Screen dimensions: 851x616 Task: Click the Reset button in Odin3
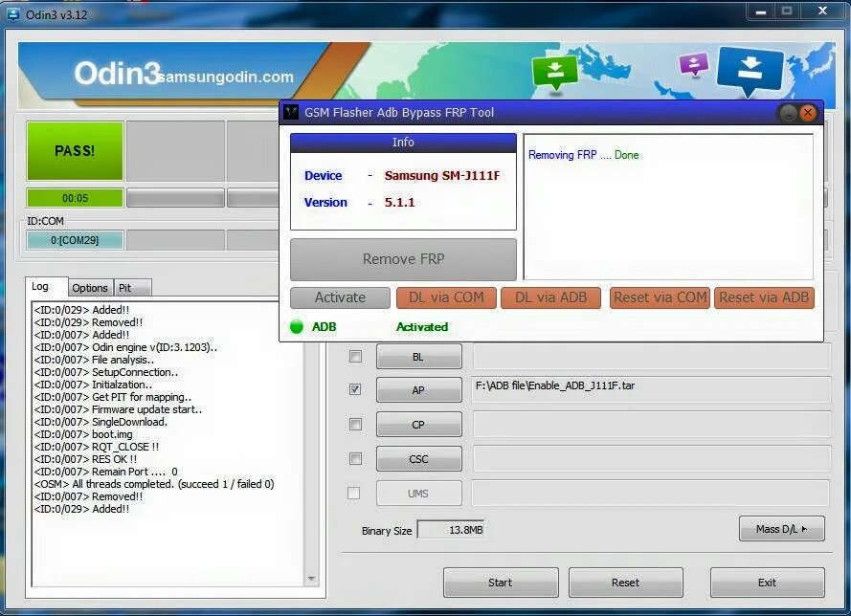pyautogui.click(x=626, y=583)
